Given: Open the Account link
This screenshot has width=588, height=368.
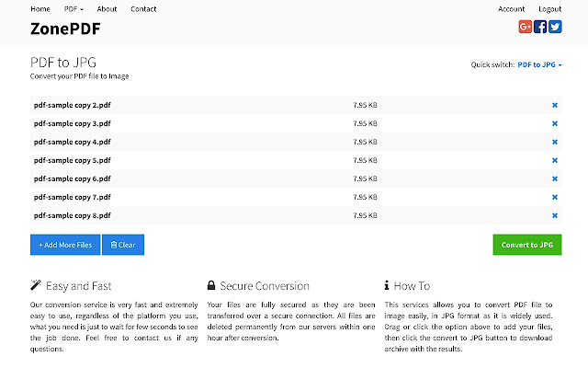Looking at the screenshot, I should coord(511,9).
